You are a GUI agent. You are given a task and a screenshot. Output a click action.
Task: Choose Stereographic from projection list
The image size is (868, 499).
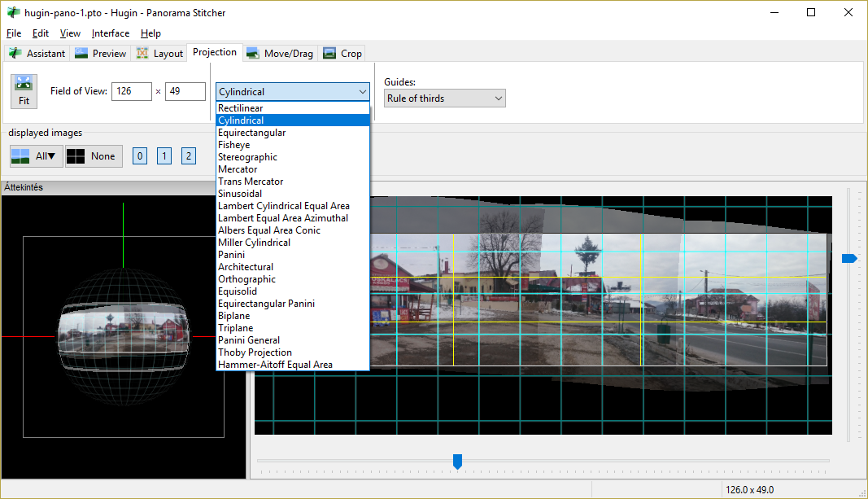point(248,157)
